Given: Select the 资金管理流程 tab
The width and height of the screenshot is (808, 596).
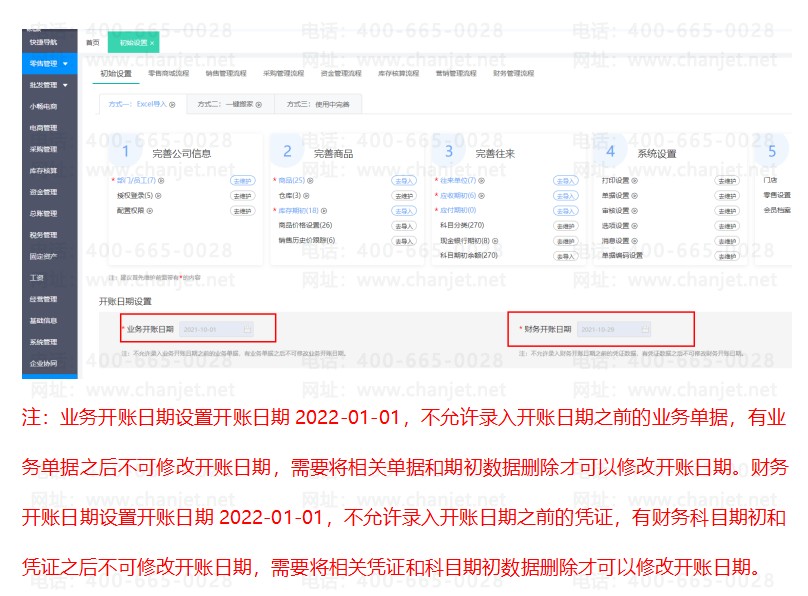Looking at the screenshot, I should point(341,74).
